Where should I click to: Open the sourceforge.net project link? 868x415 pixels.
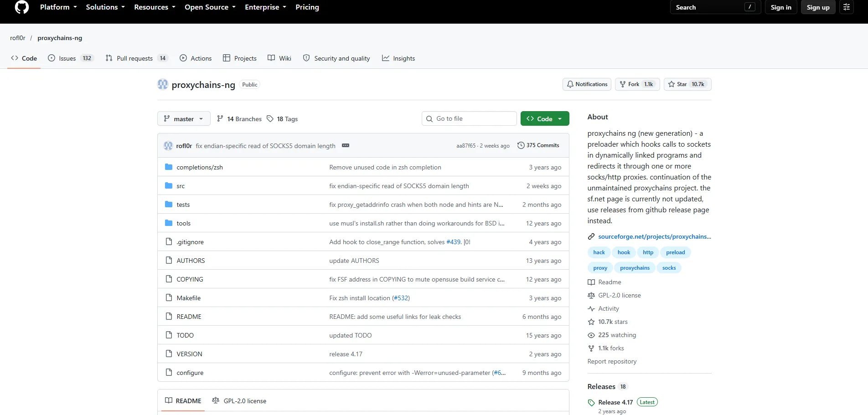655,236
